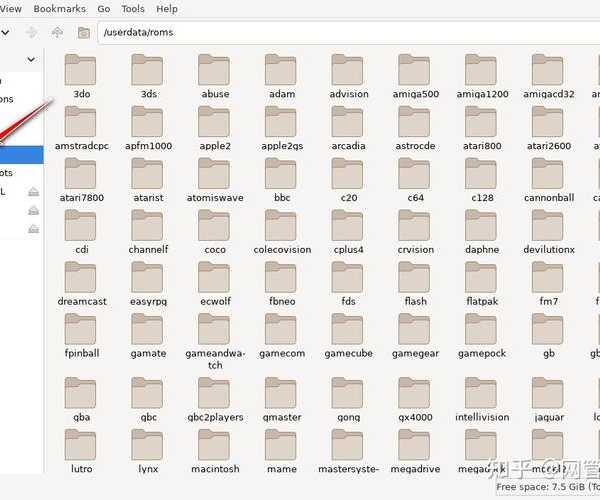The width and height of the screenshot is (600, 500).
Task: Click the gx4000 folder name
Action: (x=415, y=417)
